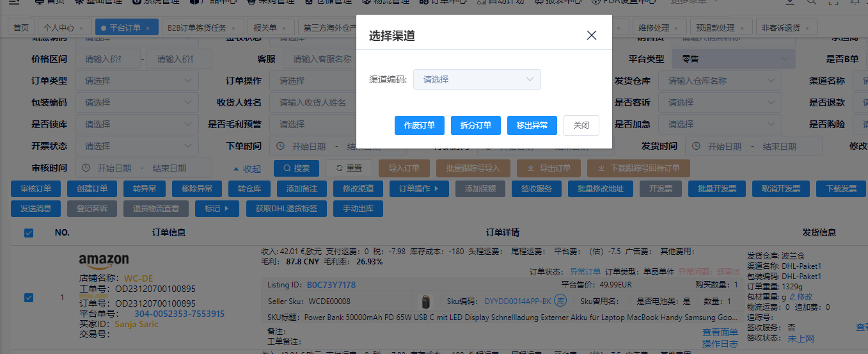
Task: Close the 选择渠道 dialog with X icon
Action: coord(592,35)
